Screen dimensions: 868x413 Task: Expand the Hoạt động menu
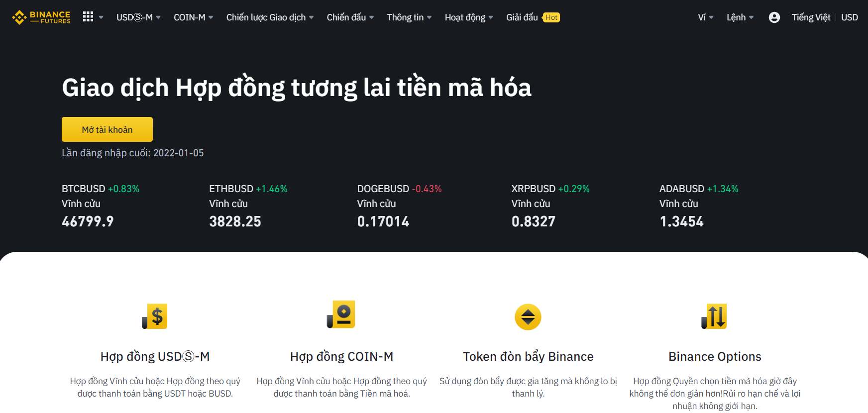pos(469,17)
